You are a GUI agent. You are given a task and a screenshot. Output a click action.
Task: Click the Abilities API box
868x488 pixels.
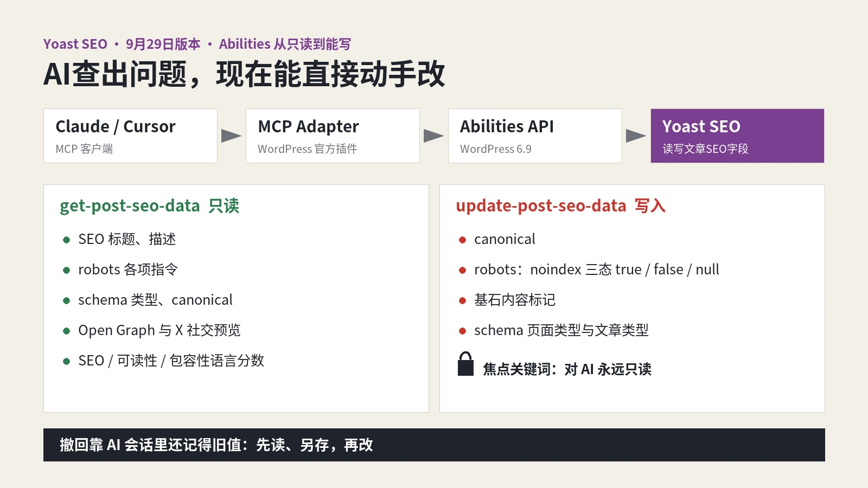point(535,136)
